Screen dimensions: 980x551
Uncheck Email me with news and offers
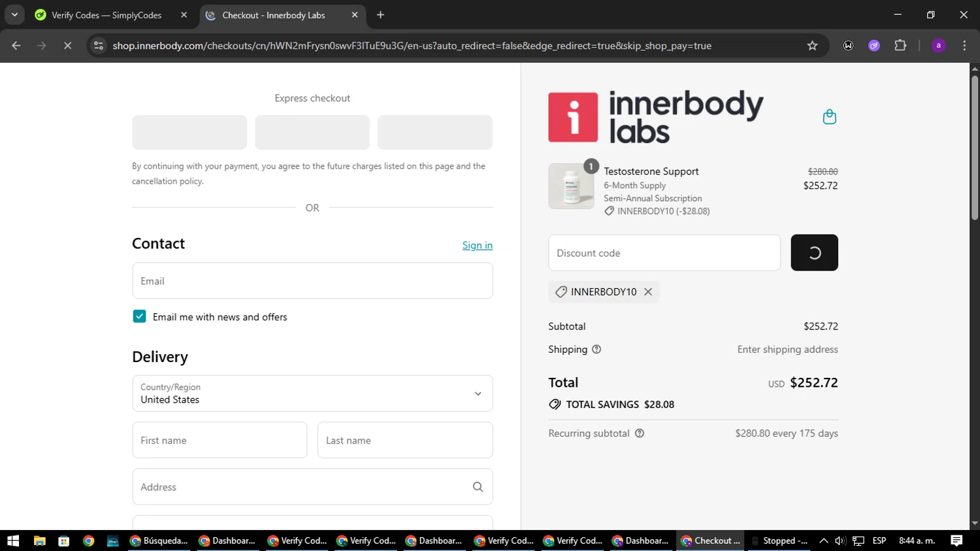(139, 316)
